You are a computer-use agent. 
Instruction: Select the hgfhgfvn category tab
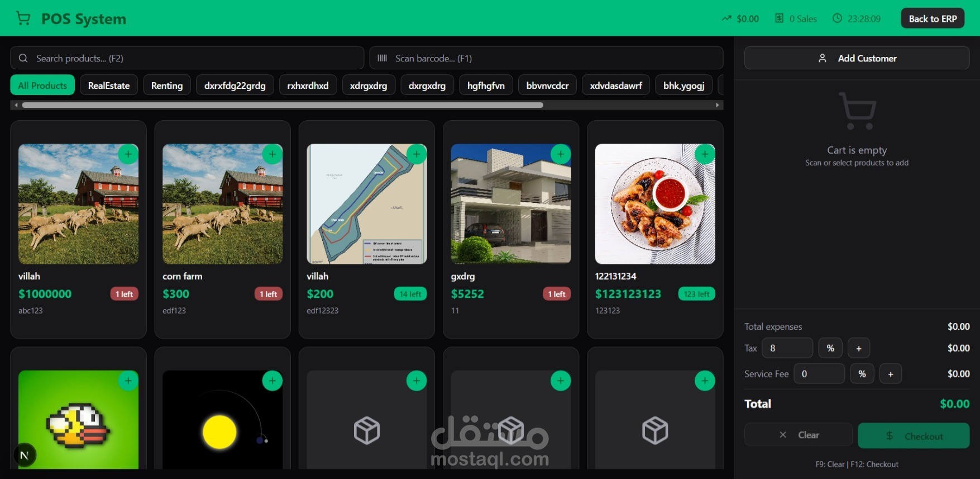point(486,86)
